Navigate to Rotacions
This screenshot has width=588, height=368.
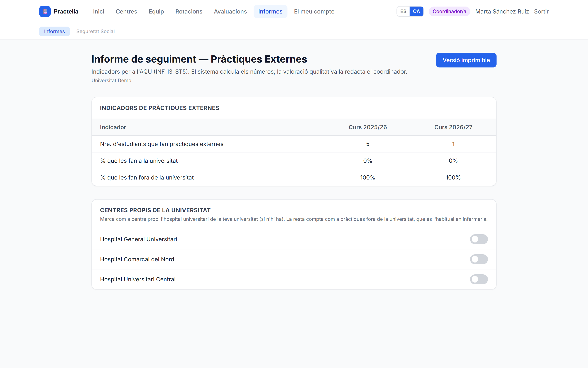pyautogui.click(x=189, y=11)
